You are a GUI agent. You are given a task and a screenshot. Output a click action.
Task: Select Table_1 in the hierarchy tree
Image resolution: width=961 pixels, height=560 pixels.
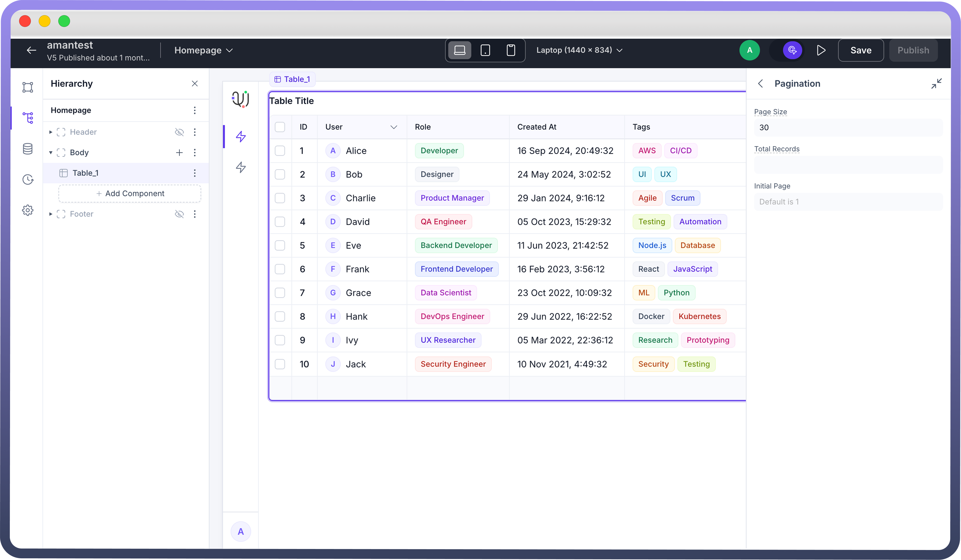(85, 173)
